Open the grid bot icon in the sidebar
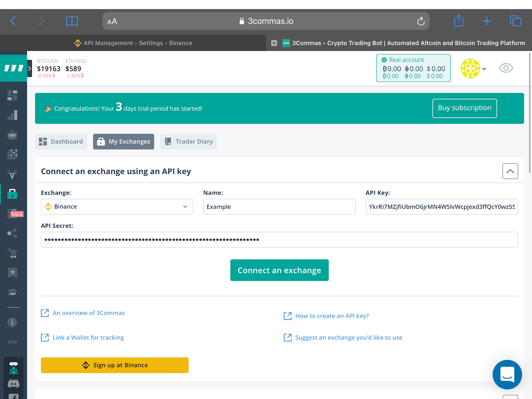The width and height of the screenshot is (532, 399). coord(12,154)
